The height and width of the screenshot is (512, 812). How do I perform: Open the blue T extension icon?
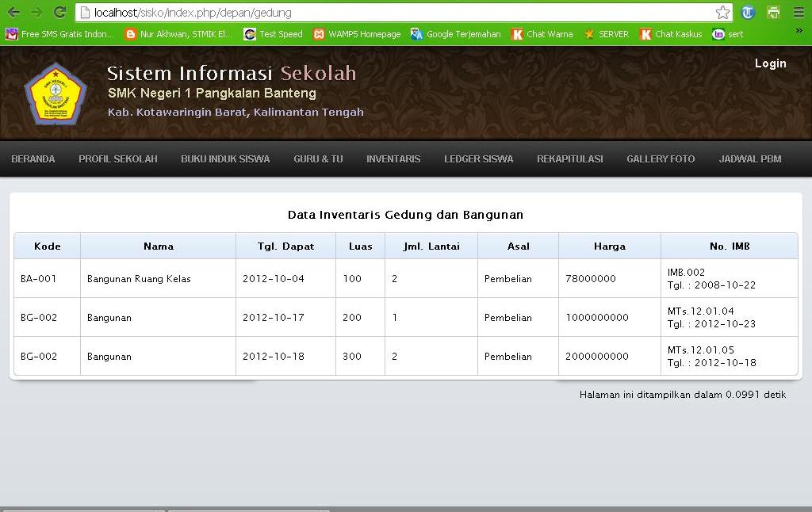click(746, 12)
